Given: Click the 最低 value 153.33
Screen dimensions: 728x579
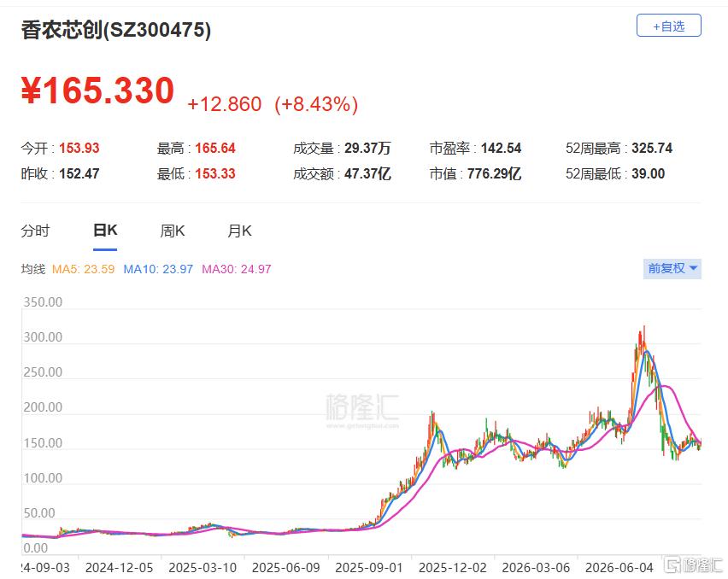Looking at the screenshot, I should click(215, 173).
